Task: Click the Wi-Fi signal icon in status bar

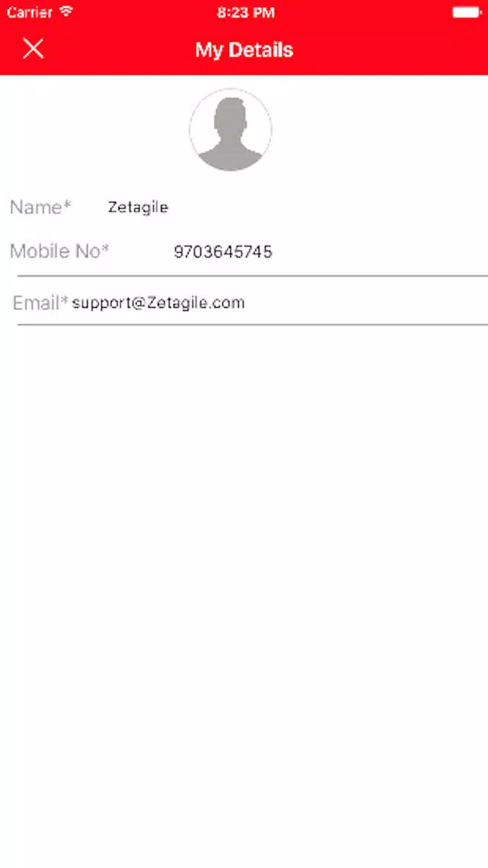Action: point(66,11)
